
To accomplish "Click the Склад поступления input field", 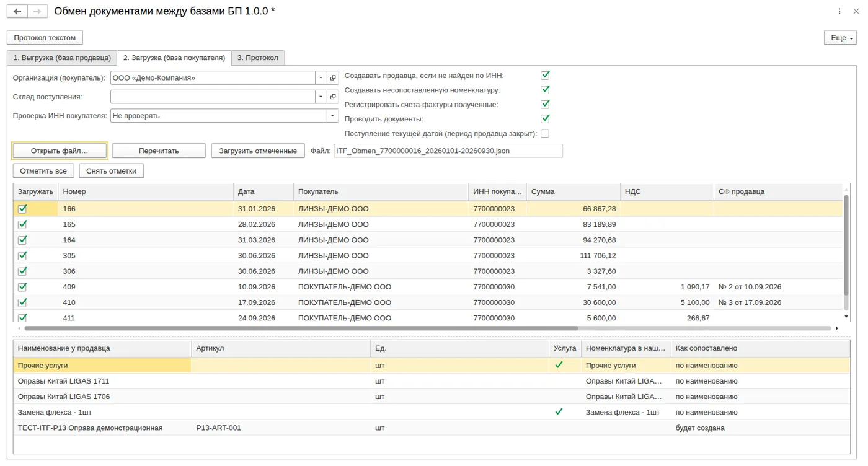I will tap(213, 97).
